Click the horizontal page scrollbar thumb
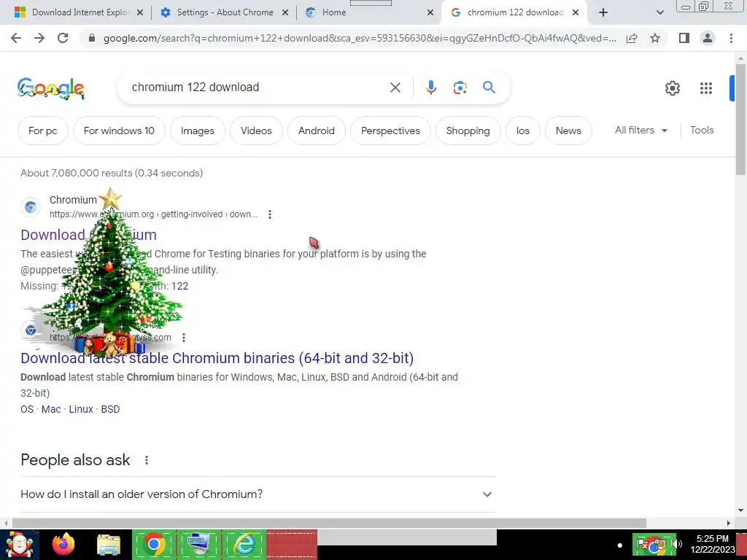 329,523
